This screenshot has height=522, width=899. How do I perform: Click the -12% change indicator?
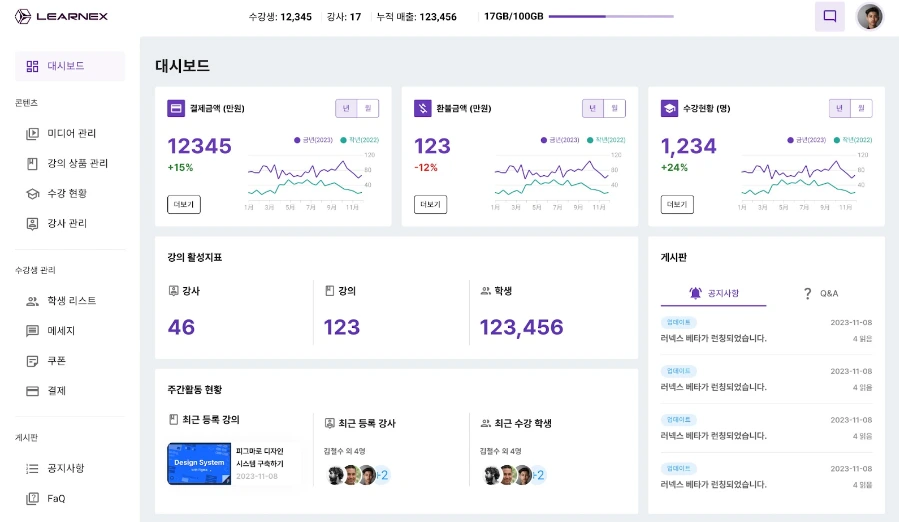tap(426, 167)
